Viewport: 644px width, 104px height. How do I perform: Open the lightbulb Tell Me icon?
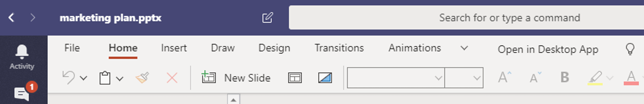(630, 49)
